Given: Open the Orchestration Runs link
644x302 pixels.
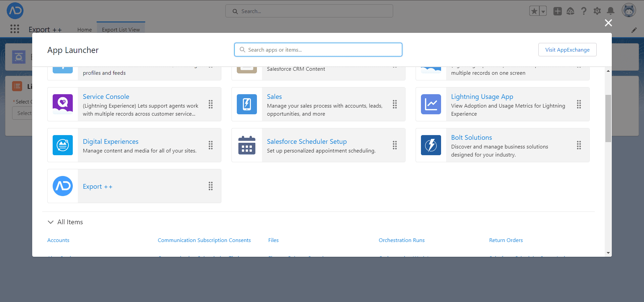Looking at the screenshot, I should 401,240.
